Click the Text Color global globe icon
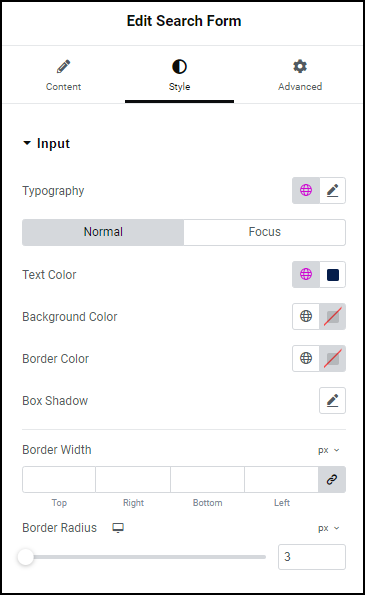 pos(306,274)
